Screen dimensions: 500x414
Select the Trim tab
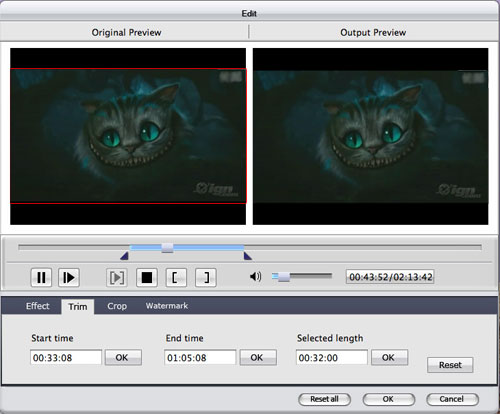point(78,307)
